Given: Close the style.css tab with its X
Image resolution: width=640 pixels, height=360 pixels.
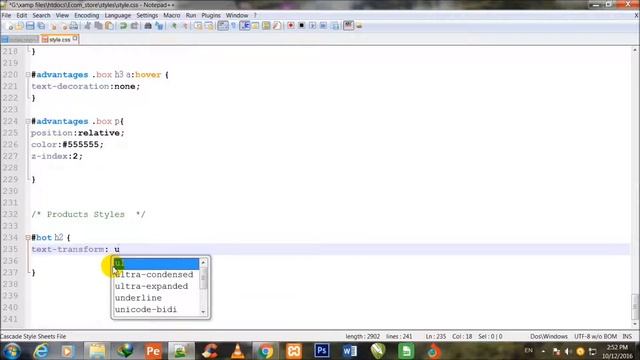Looking at the screenshot, I should 75,39.
